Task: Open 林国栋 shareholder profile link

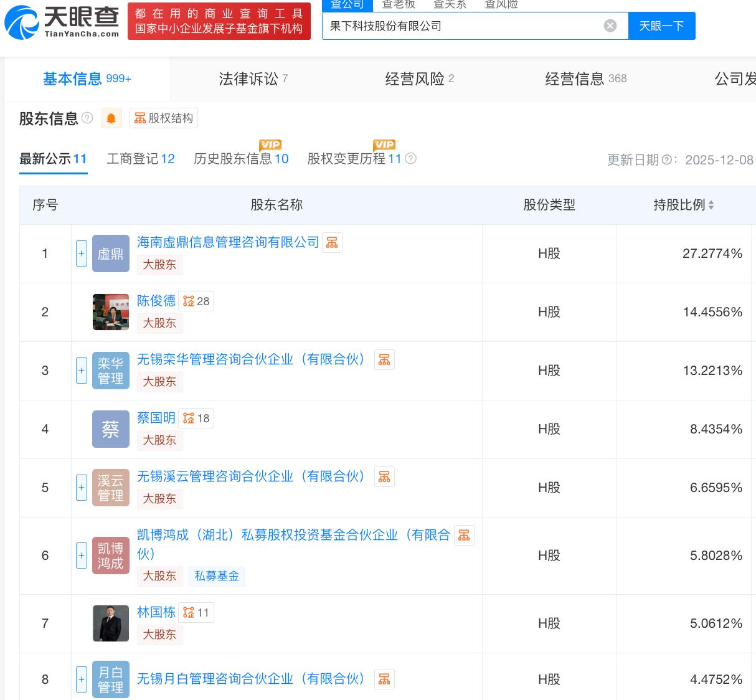Action: coord(156,612)
